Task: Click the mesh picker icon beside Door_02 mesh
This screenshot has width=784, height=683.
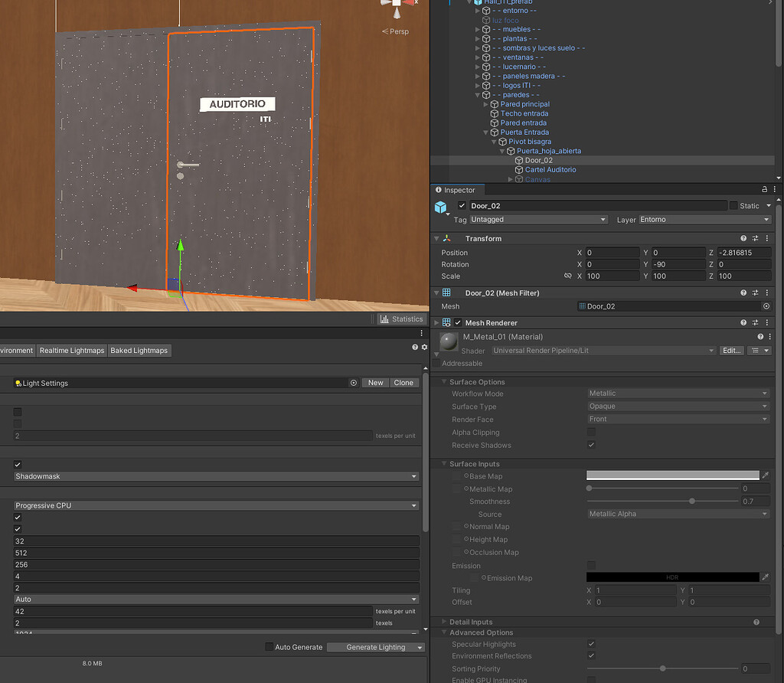Action: coord(766,306)
